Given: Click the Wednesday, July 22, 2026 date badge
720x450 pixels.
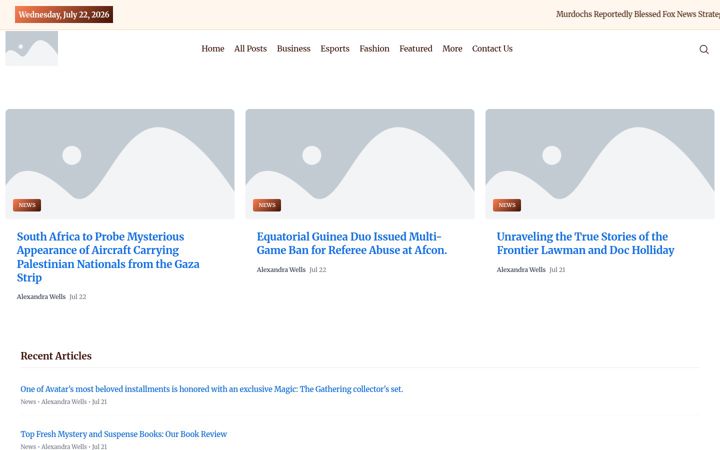Looking at the screenshot, I should [x=64, y=15].
